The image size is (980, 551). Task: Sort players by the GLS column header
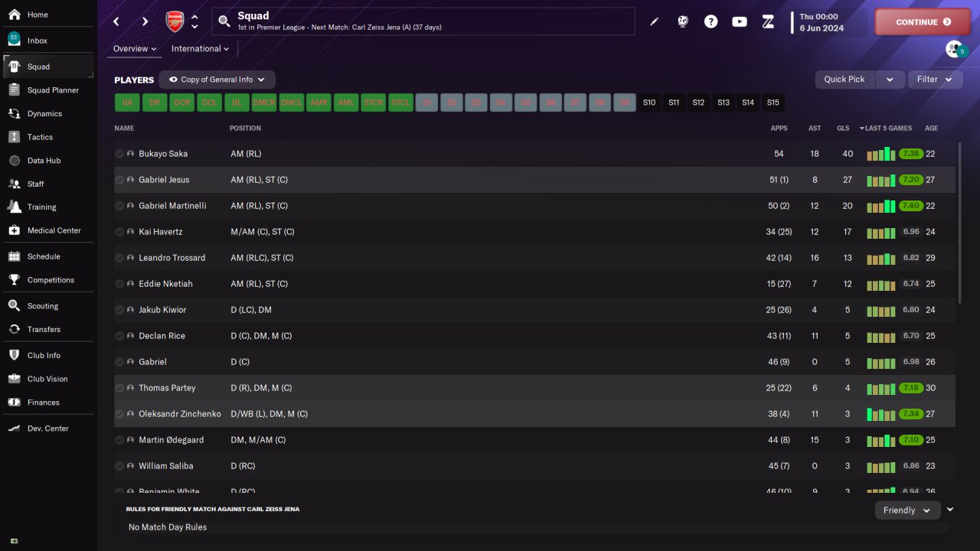pos(843,129)
